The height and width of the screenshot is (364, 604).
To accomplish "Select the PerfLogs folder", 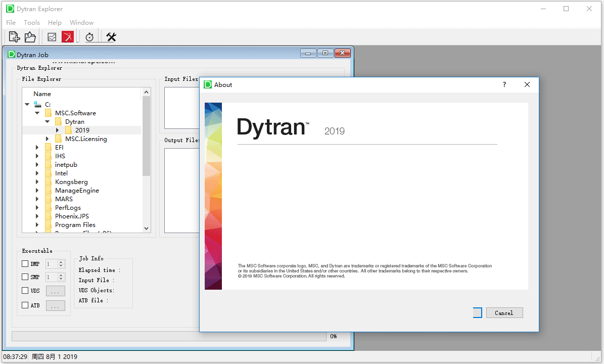I will [x=68, y=208].
